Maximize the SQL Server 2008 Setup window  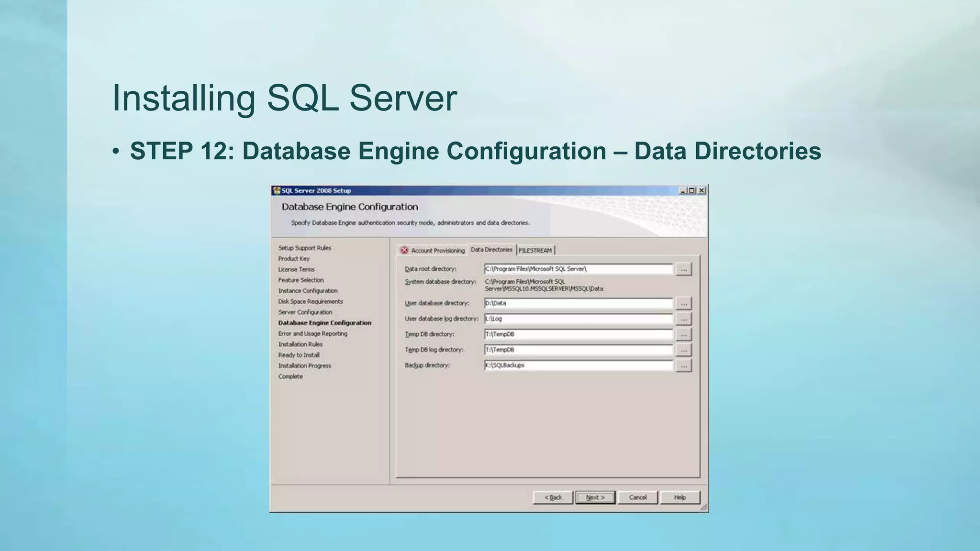692,190
